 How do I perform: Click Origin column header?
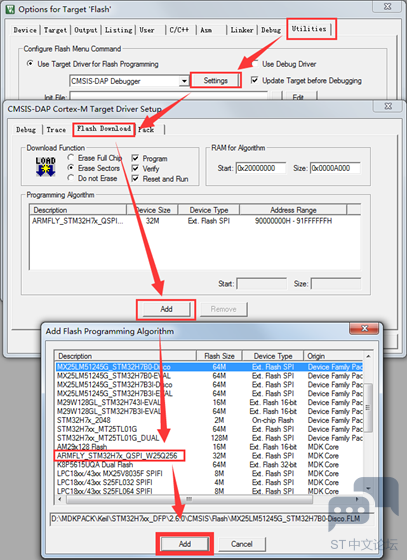(x=333, y=356)
